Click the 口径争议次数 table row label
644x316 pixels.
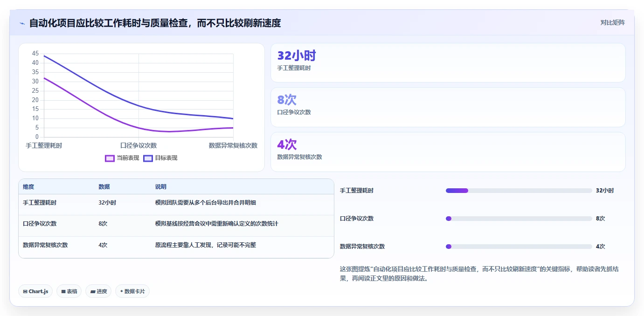[40, 224]
